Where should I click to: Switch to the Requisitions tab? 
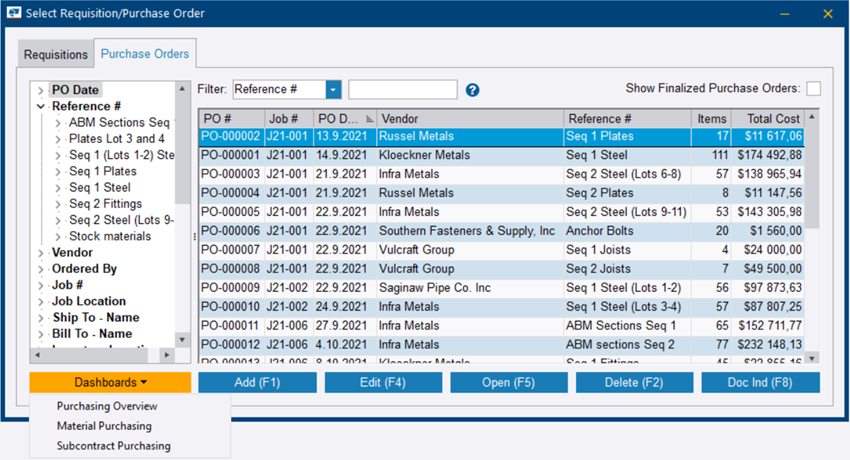[x=56, y=55]
